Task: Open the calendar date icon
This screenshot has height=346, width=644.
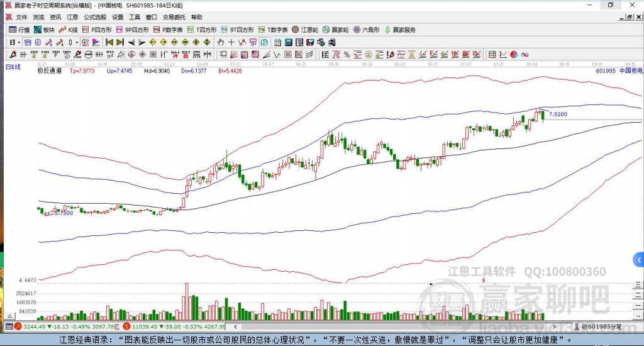Action: coord(277,42)
